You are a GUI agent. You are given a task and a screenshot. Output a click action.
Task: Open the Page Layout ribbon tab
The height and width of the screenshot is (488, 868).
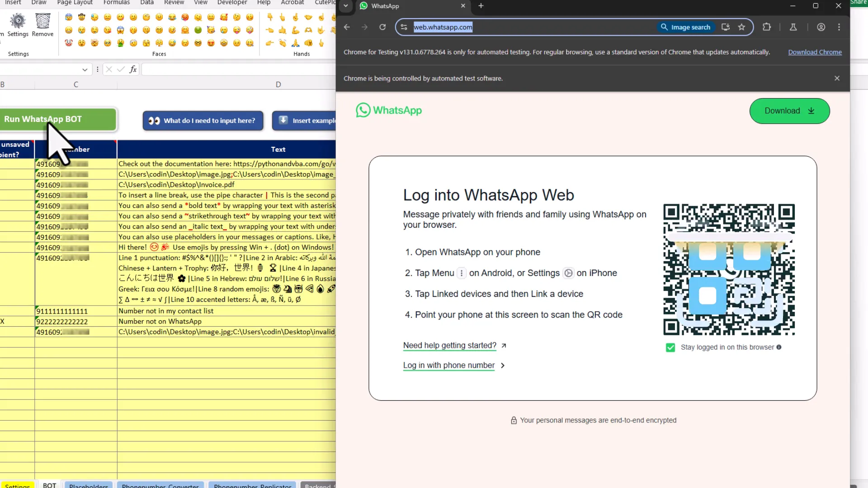[75, 3]
